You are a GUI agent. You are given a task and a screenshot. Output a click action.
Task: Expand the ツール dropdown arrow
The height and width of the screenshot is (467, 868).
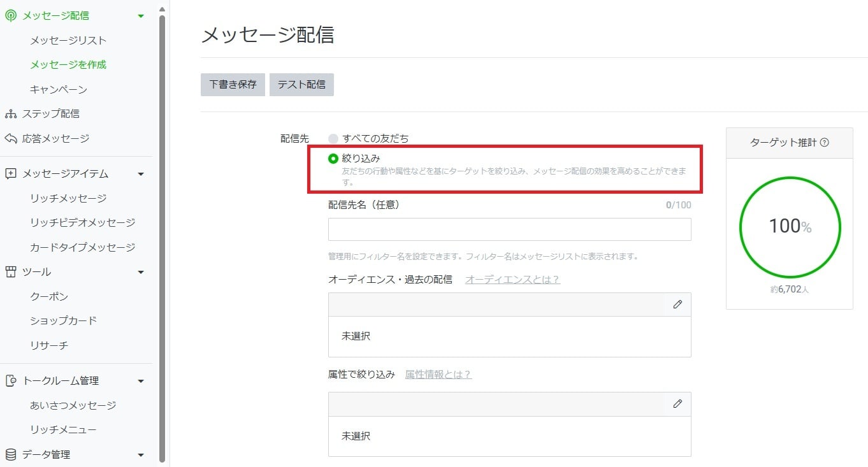[140, 271]
